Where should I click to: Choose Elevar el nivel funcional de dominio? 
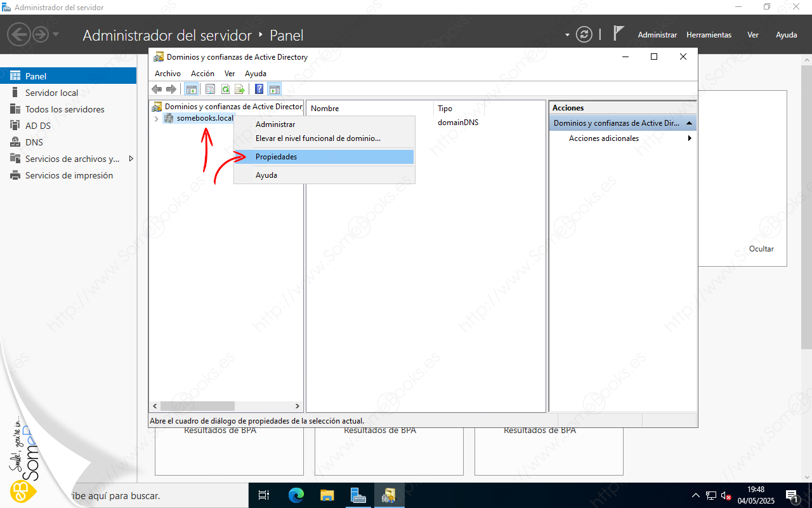318,138
